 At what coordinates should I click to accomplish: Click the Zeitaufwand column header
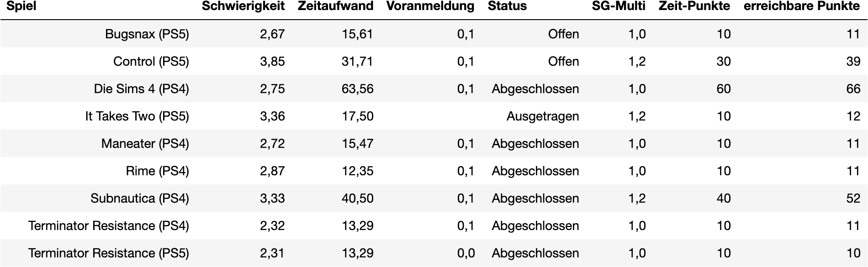click(x=335, y=6)
